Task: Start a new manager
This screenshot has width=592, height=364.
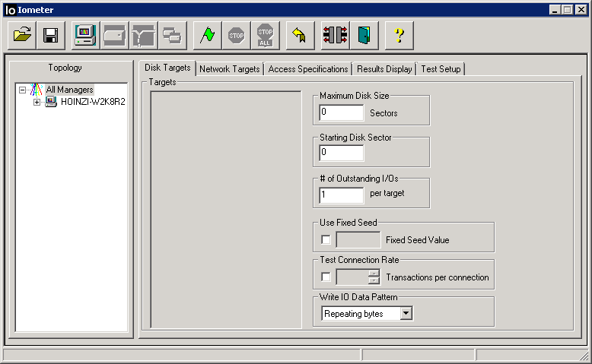Action: click(x=86, y=36)
